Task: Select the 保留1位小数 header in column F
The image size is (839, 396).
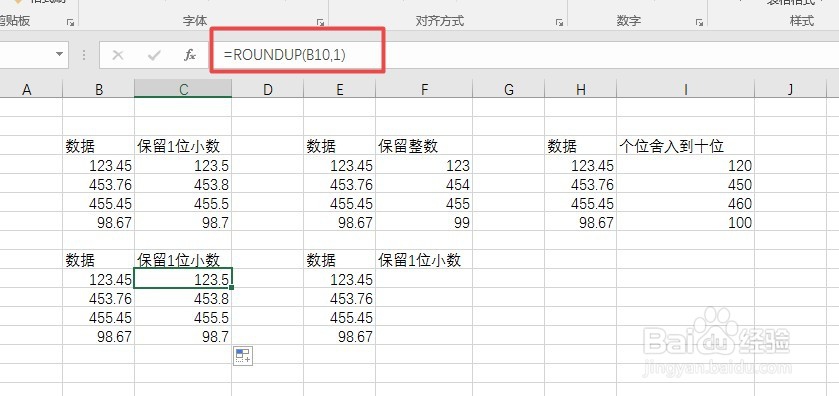Action: pyautogui.click(x=424, y=260)
